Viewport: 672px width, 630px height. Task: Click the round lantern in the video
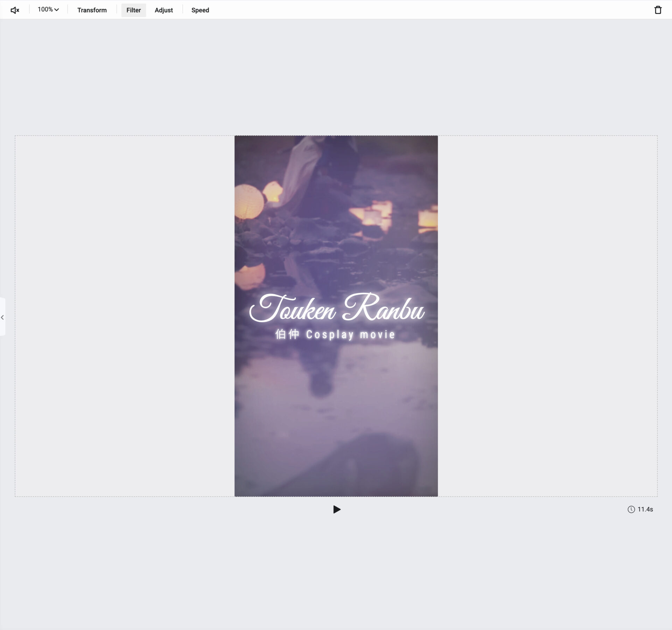point(249,201)
